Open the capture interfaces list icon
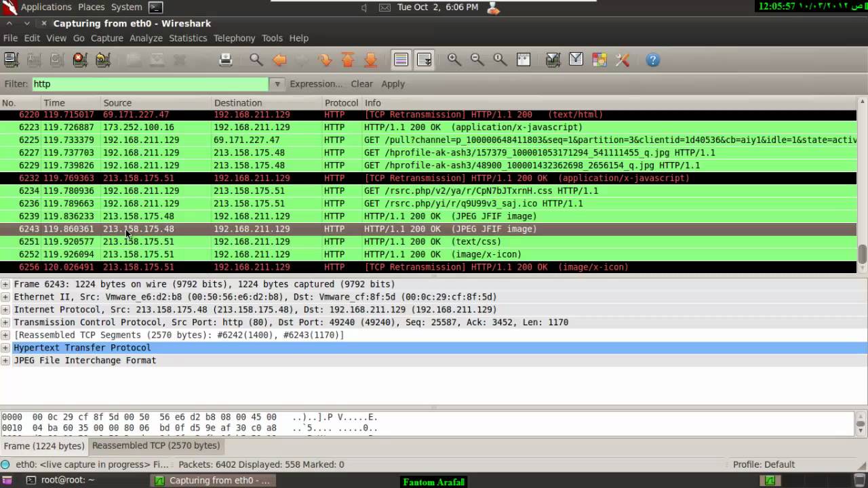This screenshot has height=488, width=868. point(12,60)
